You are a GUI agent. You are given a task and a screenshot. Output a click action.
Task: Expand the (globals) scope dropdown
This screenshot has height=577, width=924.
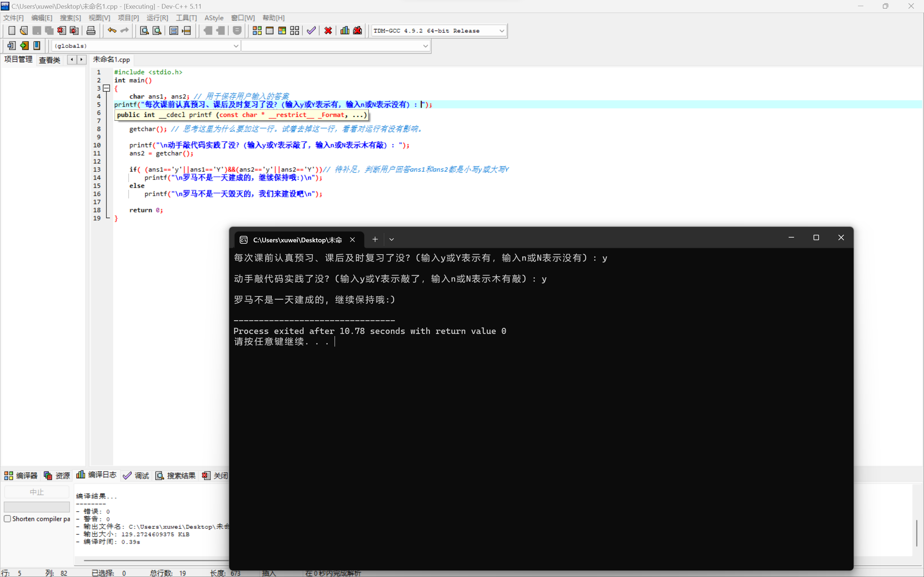[x=236, y=46]
